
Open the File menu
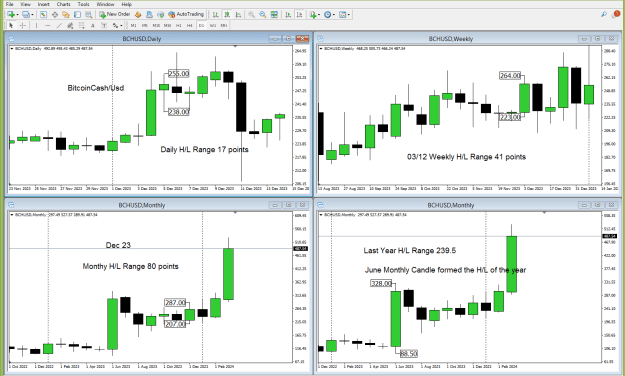pos(10,4)
